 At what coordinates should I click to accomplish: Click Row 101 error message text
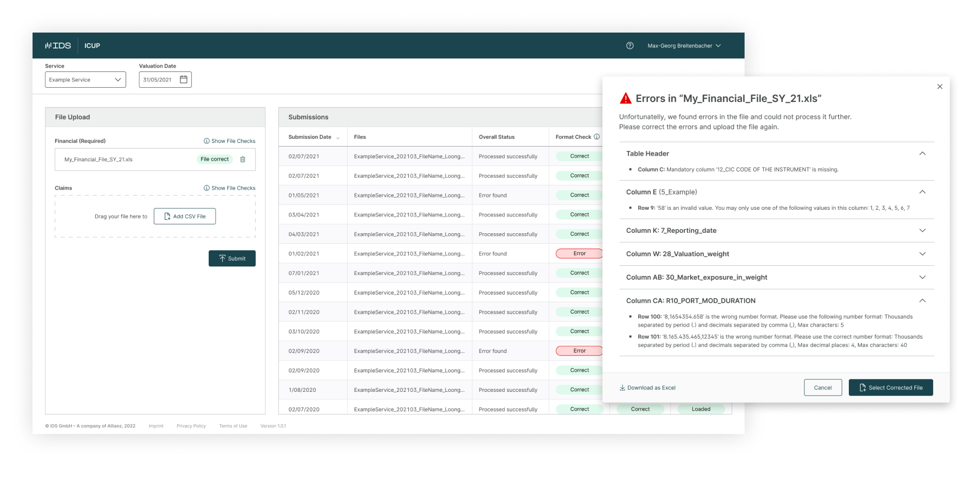click(x=780, y=341)
